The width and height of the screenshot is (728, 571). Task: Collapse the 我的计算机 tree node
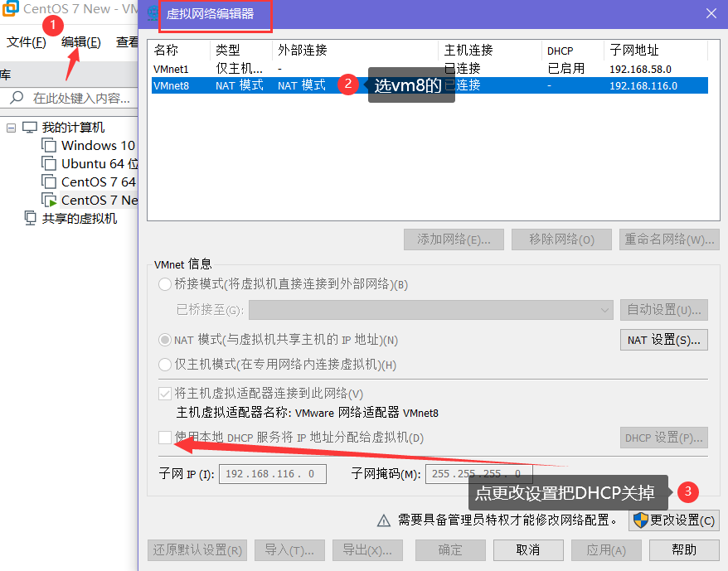point(11,128)
